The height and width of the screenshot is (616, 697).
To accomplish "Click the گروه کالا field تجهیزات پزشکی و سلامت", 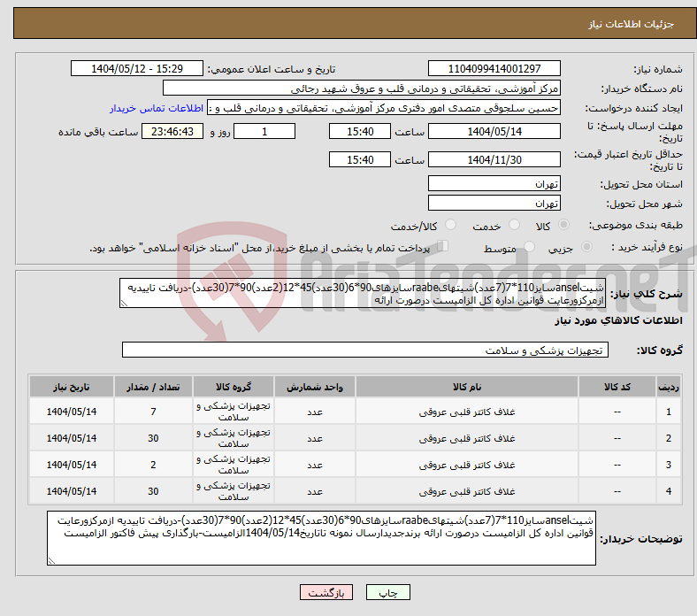I will (365, 350).
